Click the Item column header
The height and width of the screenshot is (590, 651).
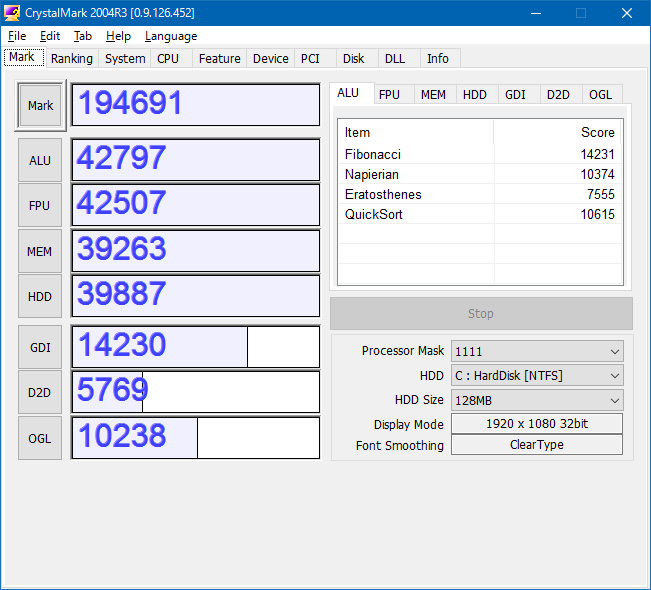[x=416, y=132]
